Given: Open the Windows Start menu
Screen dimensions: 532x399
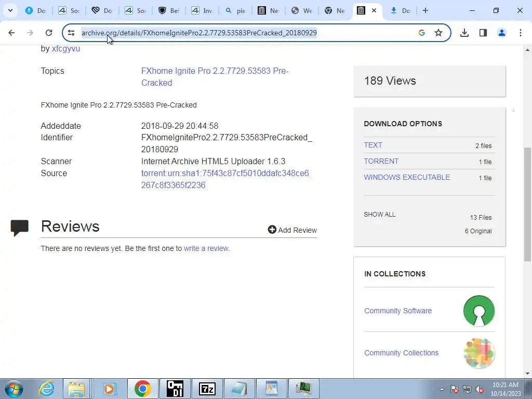Looking at the screenshot, I should coord(14,389).
